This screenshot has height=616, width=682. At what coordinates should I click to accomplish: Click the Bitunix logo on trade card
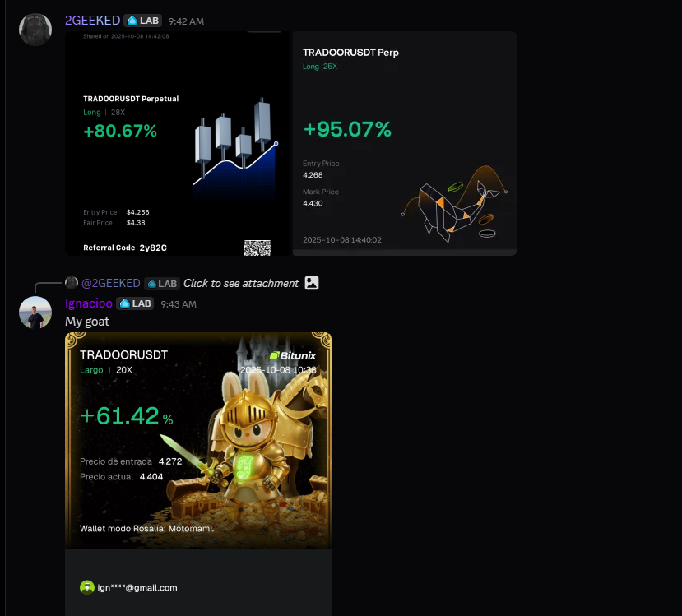pyautogui.click(x=292, y=355)
